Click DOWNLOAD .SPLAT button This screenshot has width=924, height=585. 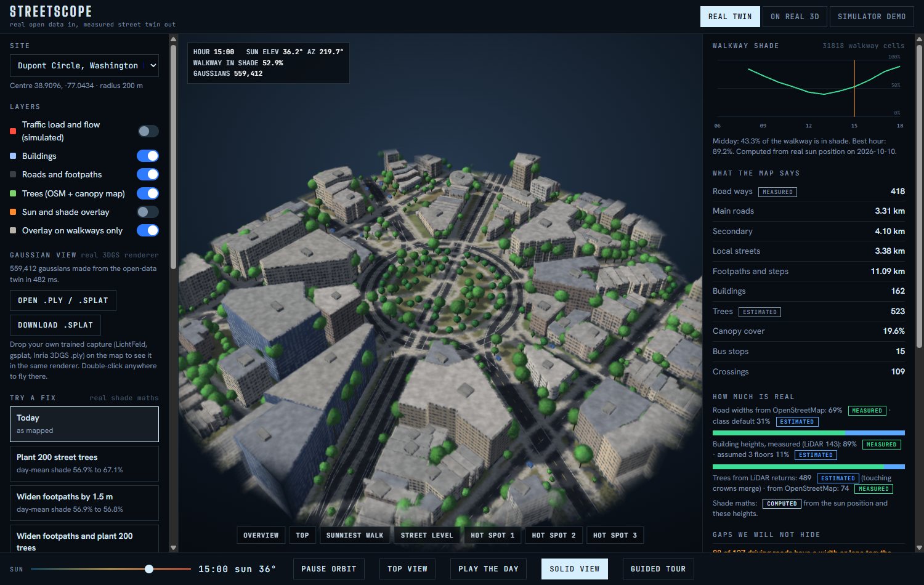(x=55, y=325)
